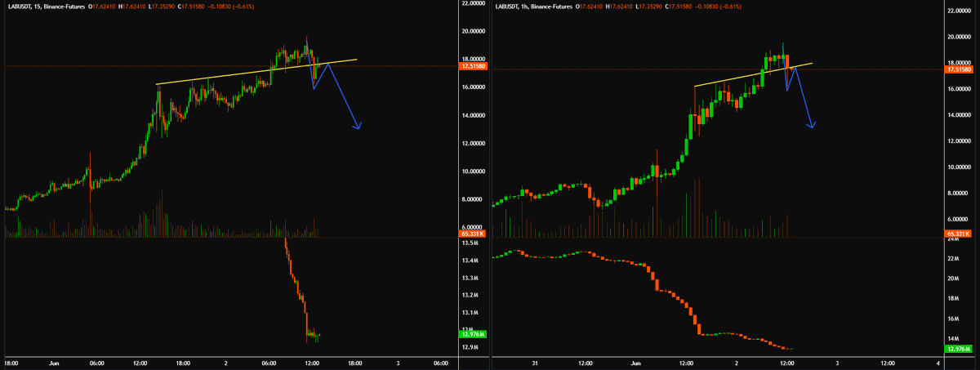
Task: Click the 65.331K volume tag on left chart
Action: tap(473, 234)
